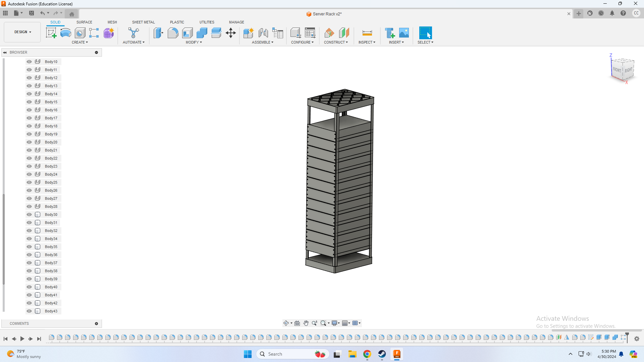
Task: Expand the ASSEMBLE menu dropdown
Action: tap(263, 42)
